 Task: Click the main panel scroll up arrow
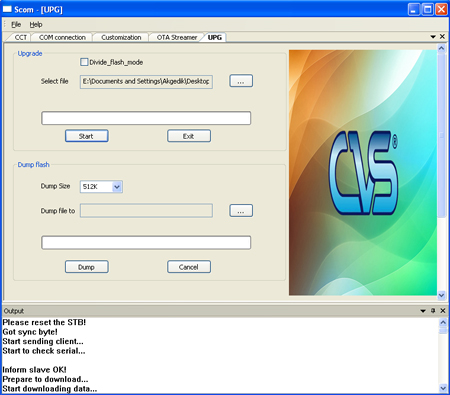[441, 49]
